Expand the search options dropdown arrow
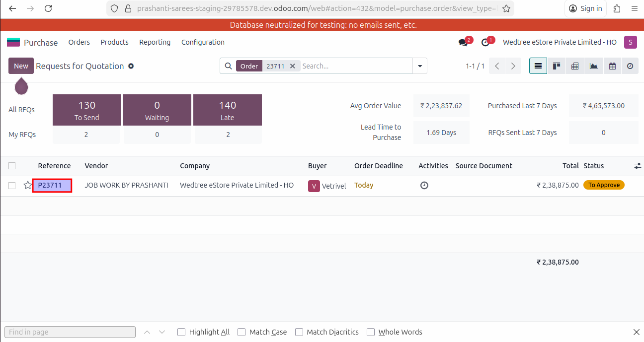 click(x=420, y=66)
